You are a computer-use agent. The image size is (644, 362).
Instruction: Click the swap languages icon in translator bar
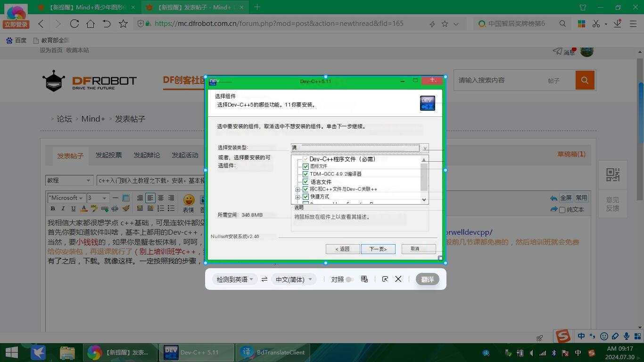point(264,280)
